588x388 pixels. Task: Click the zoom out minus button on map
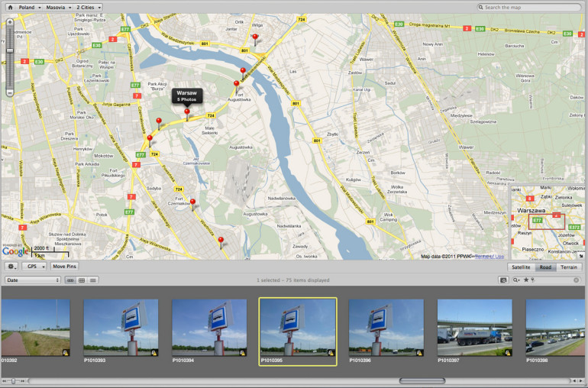pos(10,92)
